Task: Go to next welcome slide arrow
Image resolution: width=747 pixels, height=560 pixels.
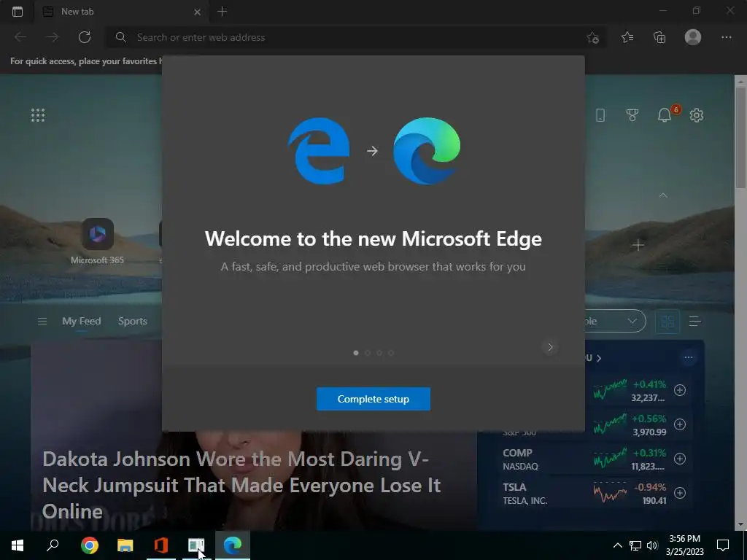Action: click(x=550, y=347)
